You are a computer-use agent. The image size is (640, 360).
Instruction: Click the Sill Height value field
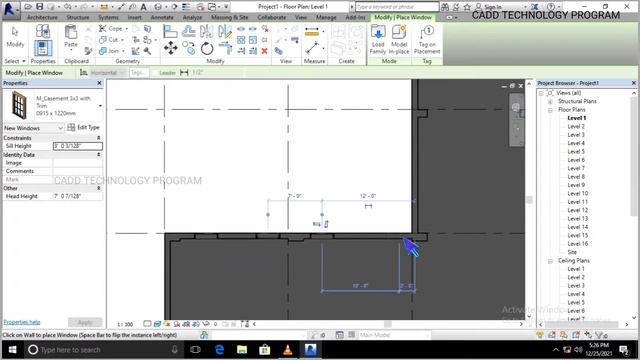[78, 146]
